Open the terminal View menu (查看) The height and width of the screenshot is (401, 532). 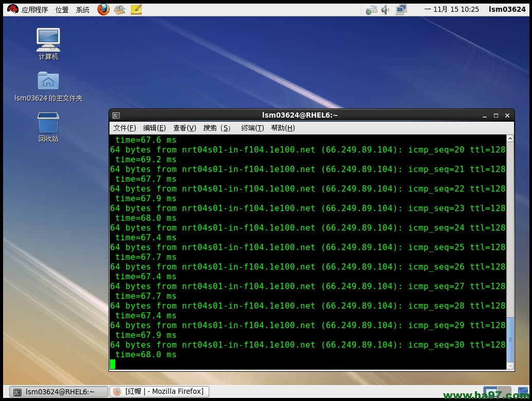[x=185, y=128]
